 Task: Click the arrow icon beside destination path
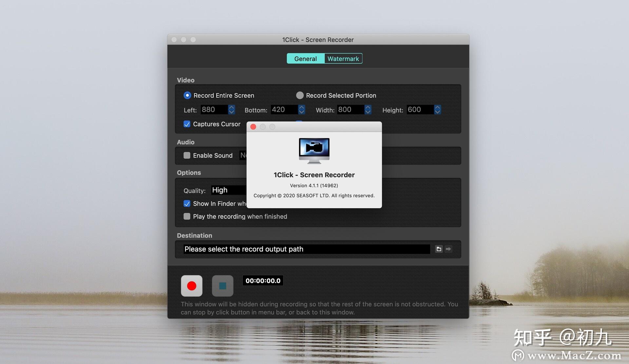448,249
